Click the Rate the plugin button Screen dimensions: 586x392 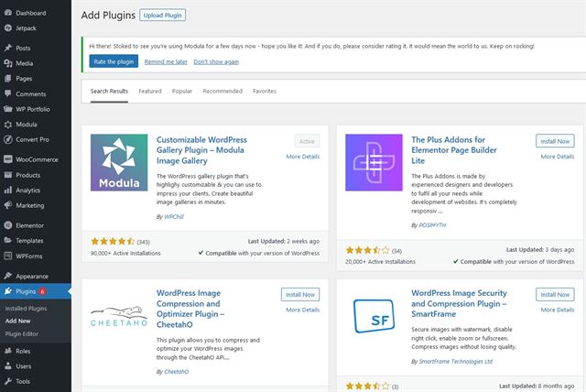click(114, 61)
